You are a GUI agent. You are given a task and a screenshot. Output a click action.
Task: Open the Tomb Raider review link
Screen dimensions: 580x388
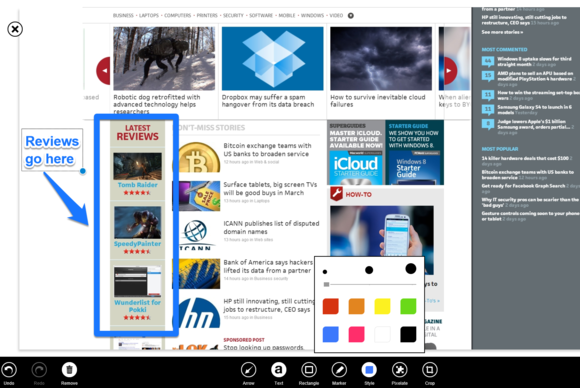tap(138, 185)
